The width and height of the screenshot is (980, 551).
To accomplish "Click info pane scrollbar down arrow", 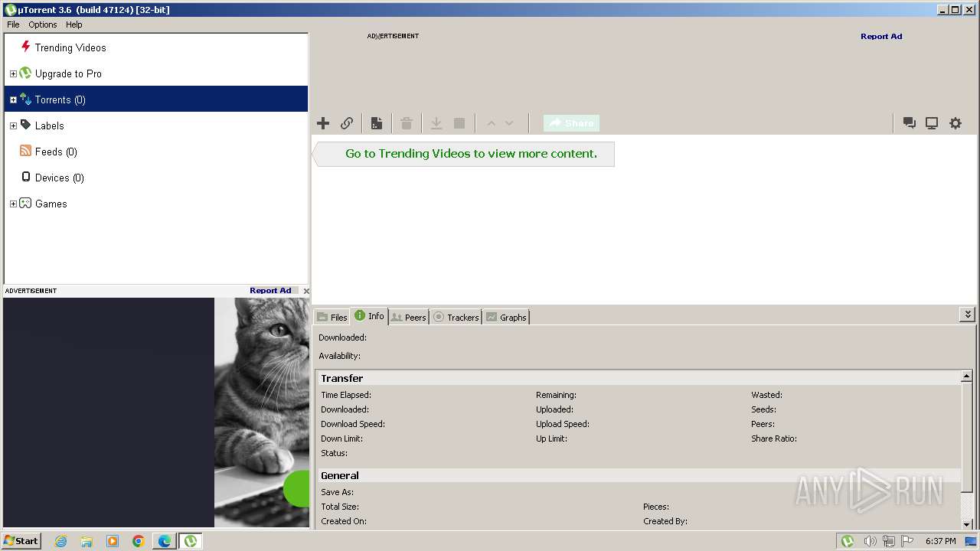I will [x=966, y=524].
